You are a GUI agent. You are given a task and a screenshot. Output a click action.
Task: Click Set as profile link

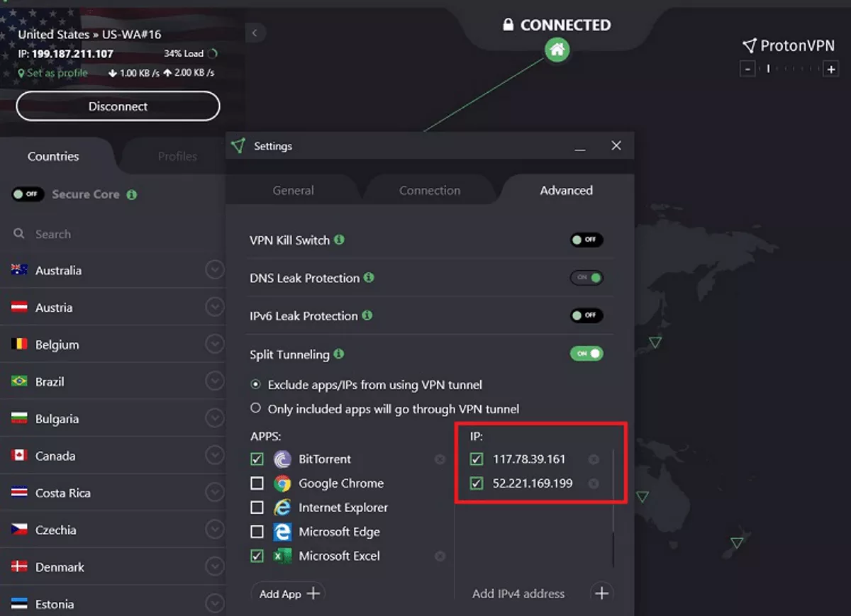[x=53, y=73]
